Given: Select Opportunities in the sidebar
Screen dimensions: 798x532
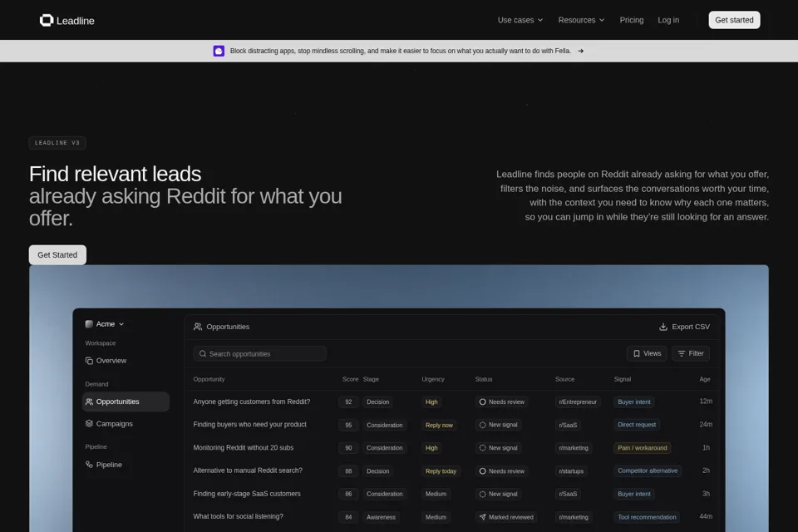Looking at the screenshot, I should coord(126,401).
